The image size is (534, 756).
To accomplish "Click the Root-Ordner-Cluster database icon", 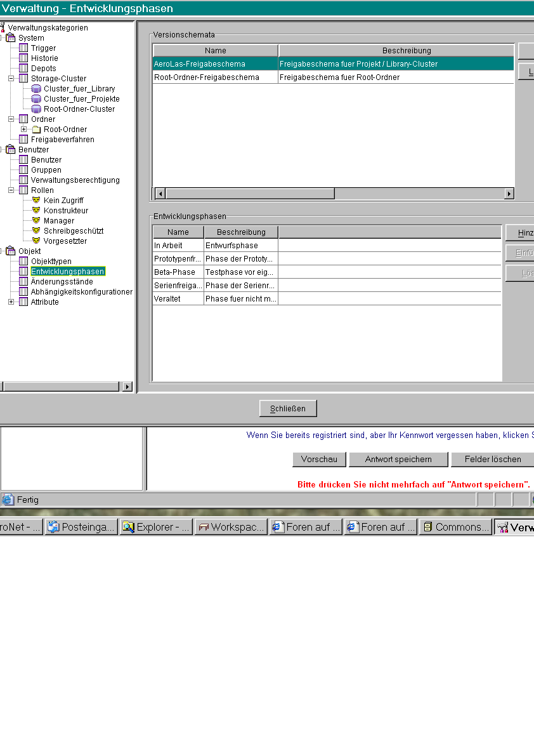I will 36,109.
